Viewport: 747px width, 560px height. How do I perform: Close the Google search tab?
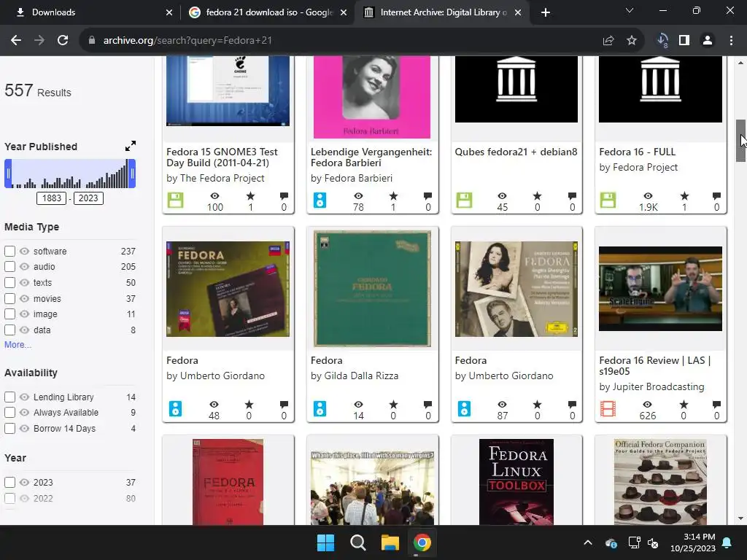click(x=344, y=12)
